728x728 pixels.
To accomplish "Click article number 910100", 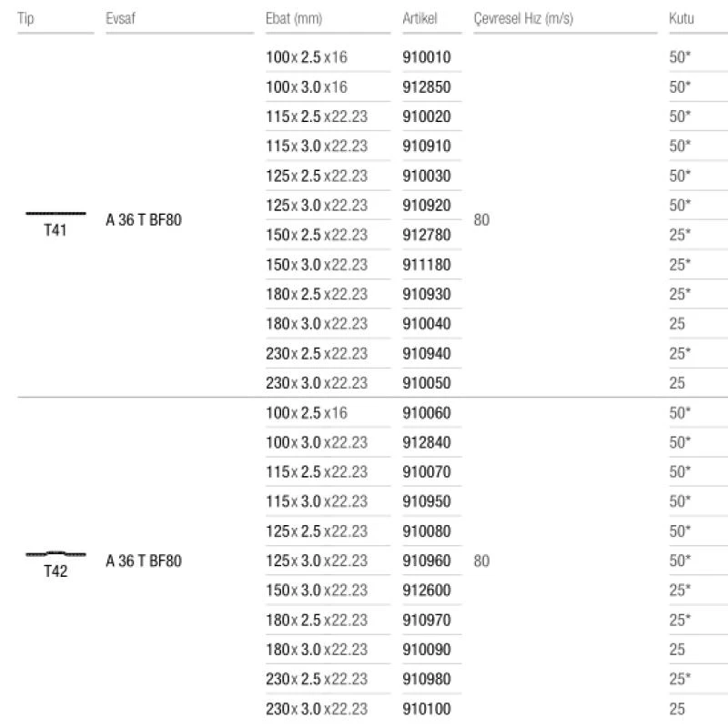I will tap(427, 709).
